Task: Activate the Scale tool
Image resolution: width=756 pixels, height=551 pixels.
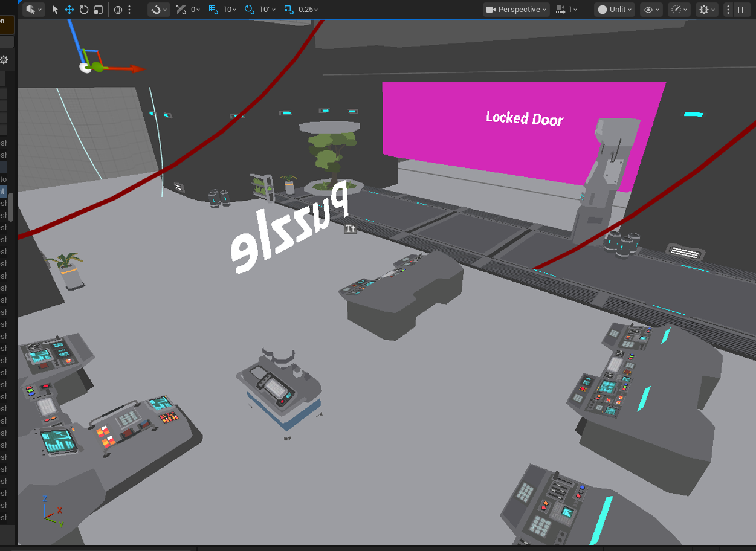Action: tap(99, 10)
